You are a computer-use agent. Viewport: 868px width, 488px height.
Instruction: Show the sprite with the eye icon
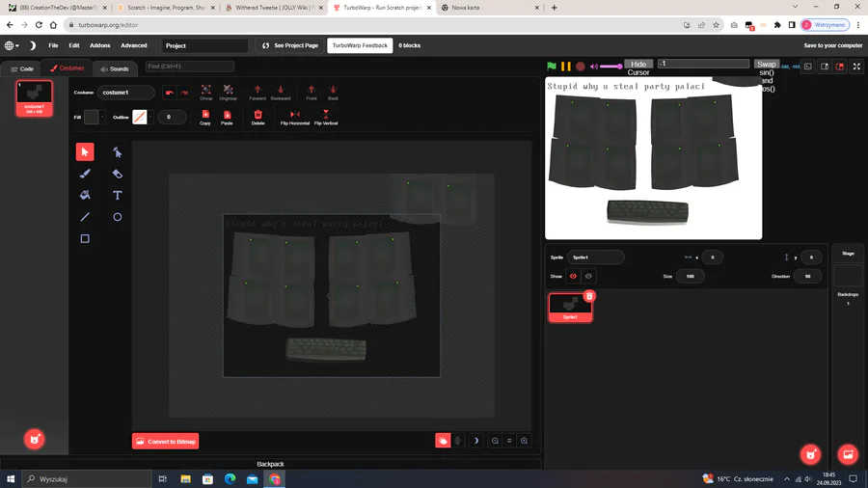click(573, 276)
